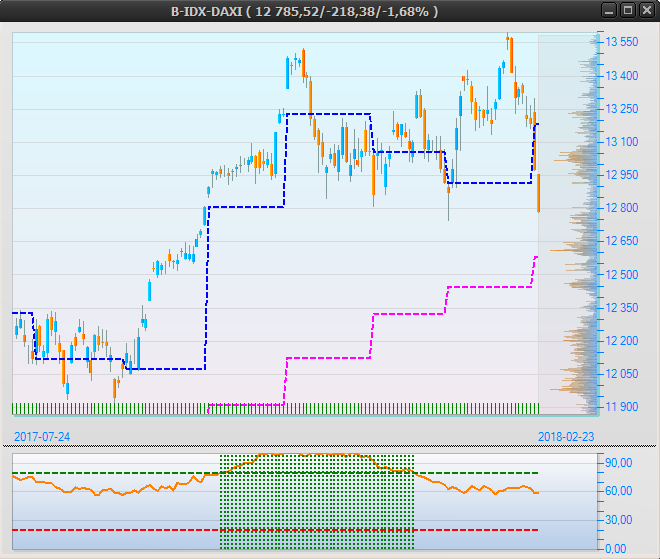Click the 60,00 indicator axis label
Screen dimensions: 660x559
click(x=619, y=491)
